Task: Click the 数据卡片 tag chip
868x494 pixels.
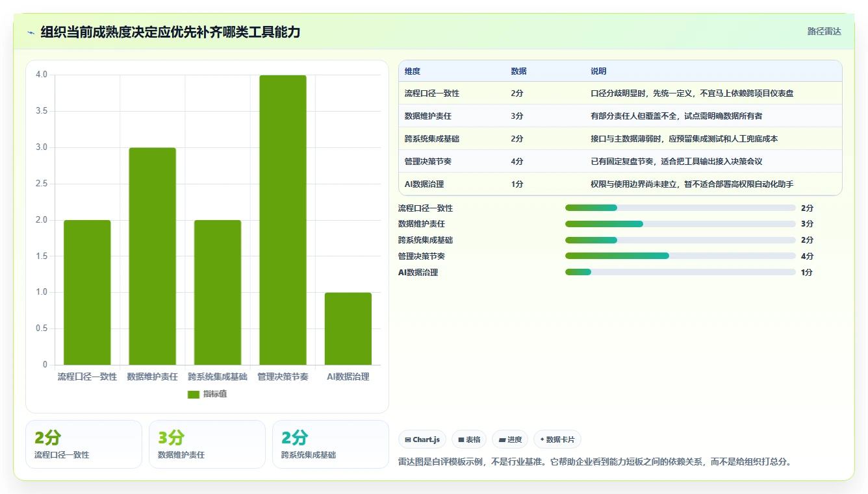Action: coord(557,439)
